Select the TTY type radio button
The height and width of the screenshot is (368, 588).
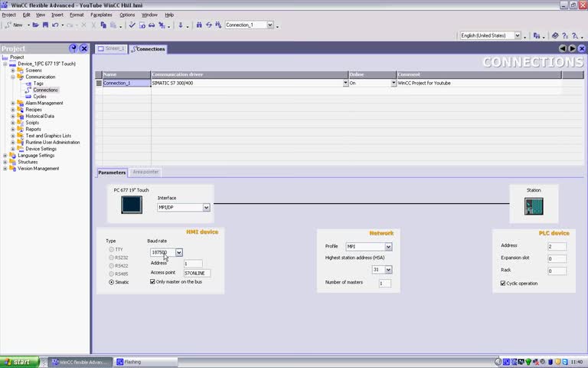click(x=111, y=249)
